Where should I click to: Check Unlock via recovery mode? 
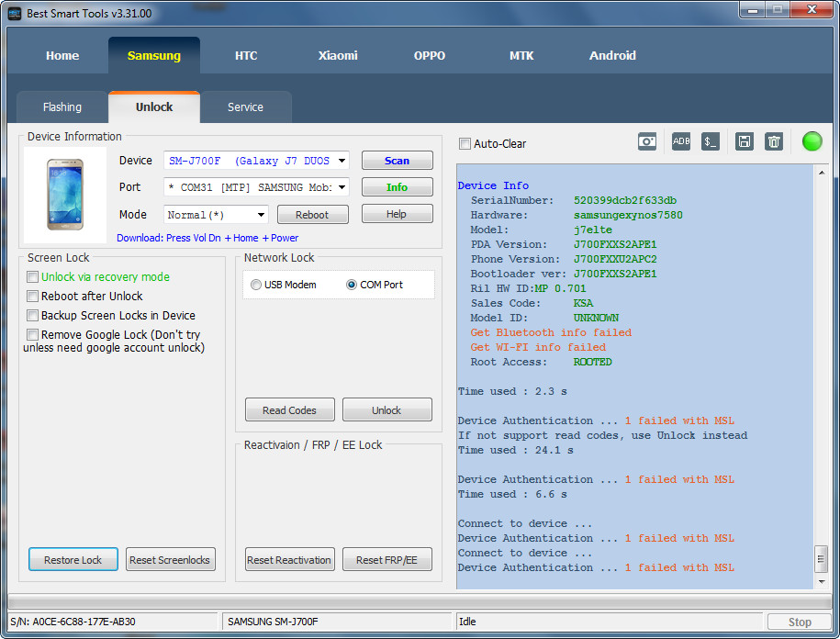[33, 277]
